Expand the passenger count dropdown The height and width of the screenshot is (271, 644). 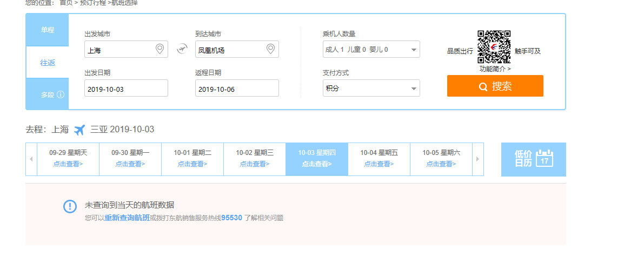[371, 50]
